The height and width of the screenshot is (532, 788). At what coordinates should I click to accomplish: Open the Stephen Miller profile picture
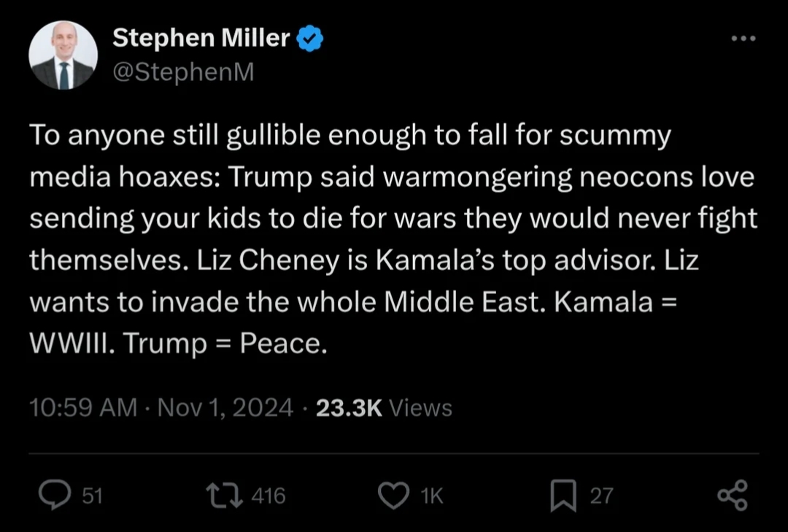pyautogui.click(x=63, y=55)
